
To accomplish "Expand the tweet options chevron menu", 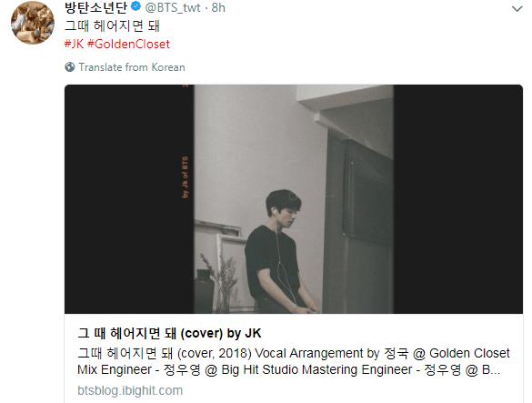I will 517,9.
